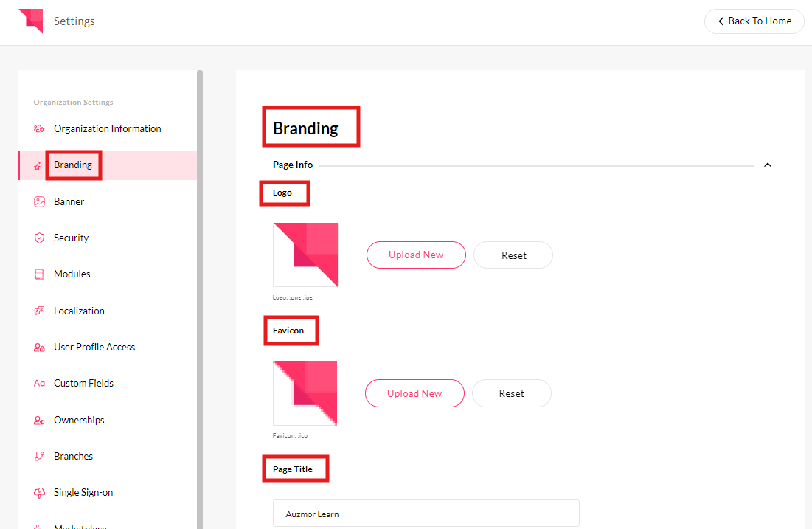Open Single Sign-on settings
This screenshot has height=529, width=812.
click(108, 493)
